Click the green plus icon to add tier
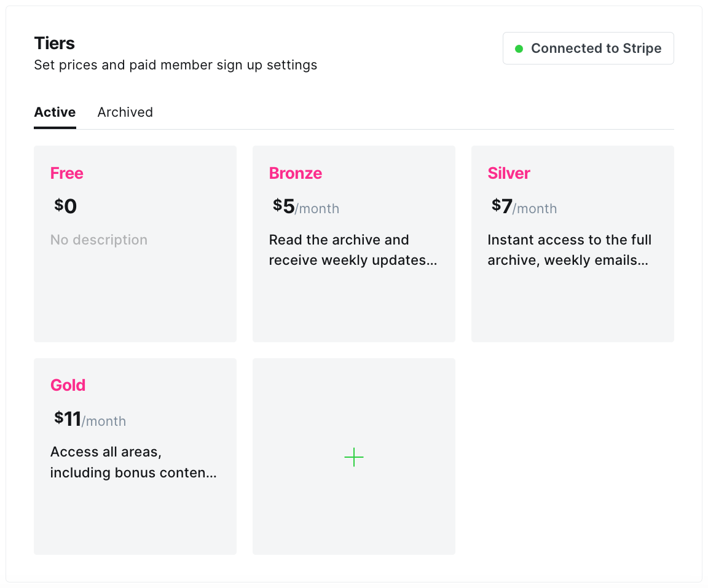The image size is (708, 588). click(354, 457)
